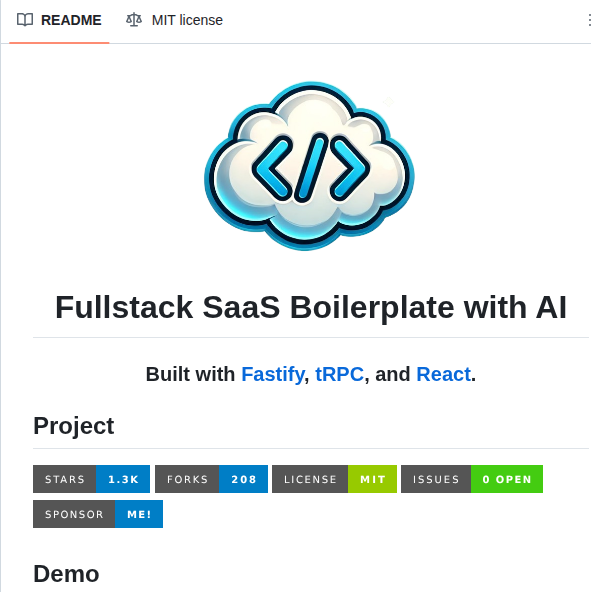Click the Fullstack SaaS Boilerplate with AI heading
Viewport: 591px width, 592px height.
pos(311,307)
